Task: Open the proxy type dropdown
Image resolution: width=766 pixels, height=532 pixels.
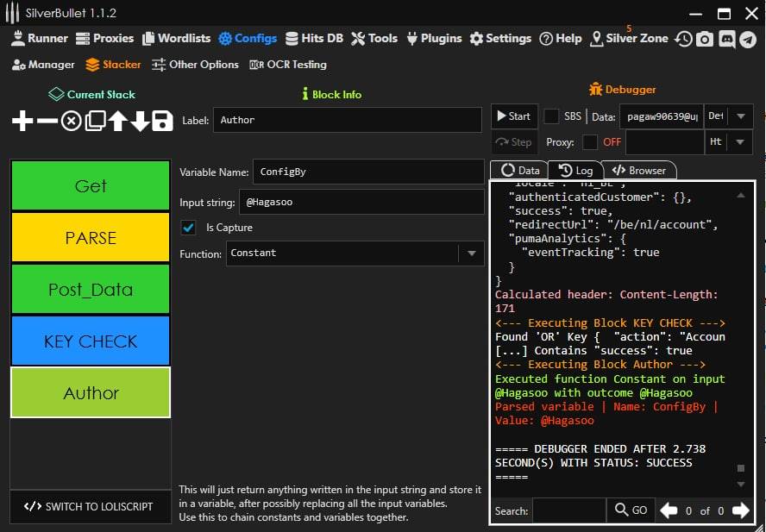Action: tap(740, 142)
